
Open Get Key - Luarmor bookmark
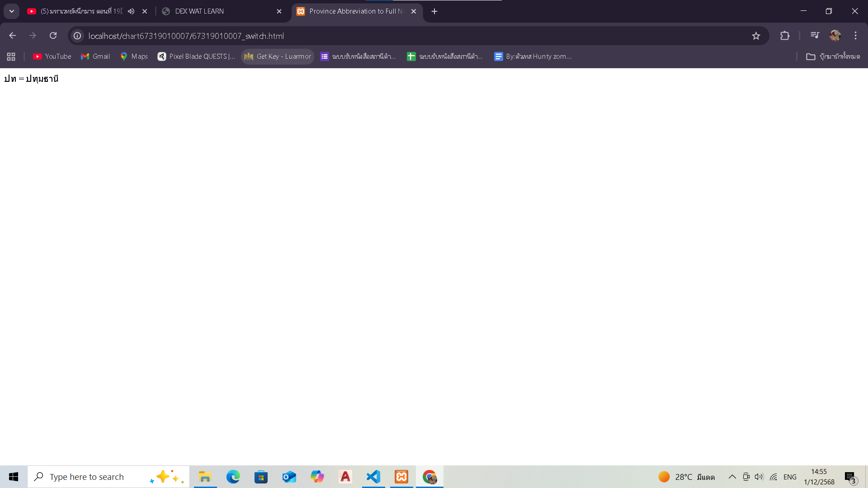[278, 56]
